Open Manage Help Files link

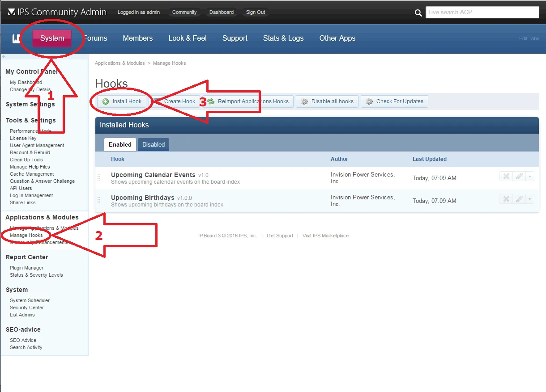[30, 167]
